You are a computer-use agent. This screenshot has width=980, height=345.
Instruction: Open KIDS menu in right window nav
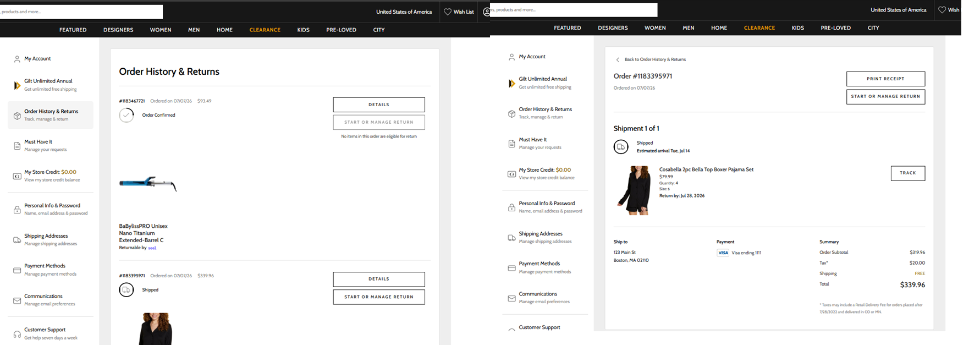[798, 28]
